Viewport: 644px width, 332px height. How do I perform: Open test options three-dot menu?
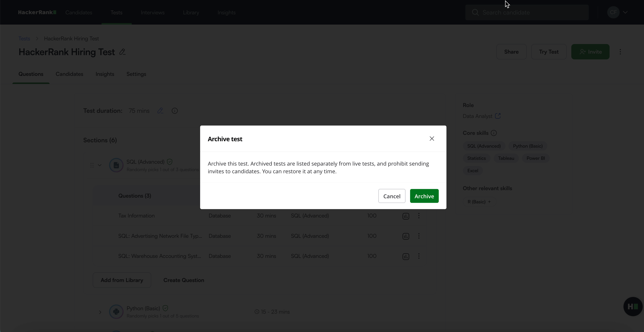[620, 52]
